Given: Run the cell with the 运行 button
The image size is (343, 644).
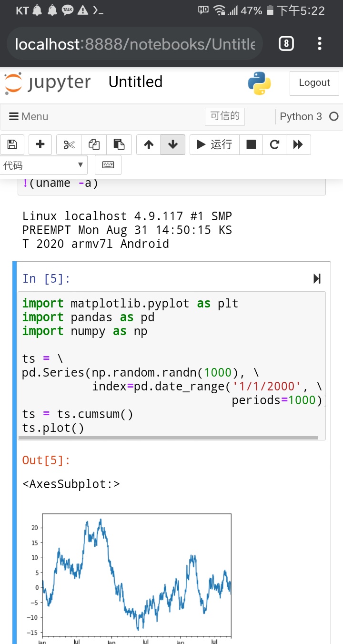Looking at the screenshot, I should [x=214, y=144].
